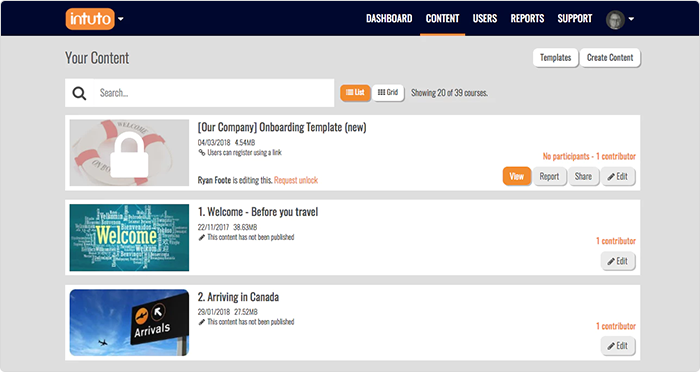The width and height of the screenshot is (700, 372).
Task: Expand the account menu arrow beside avatar
Action: [631, 19]
